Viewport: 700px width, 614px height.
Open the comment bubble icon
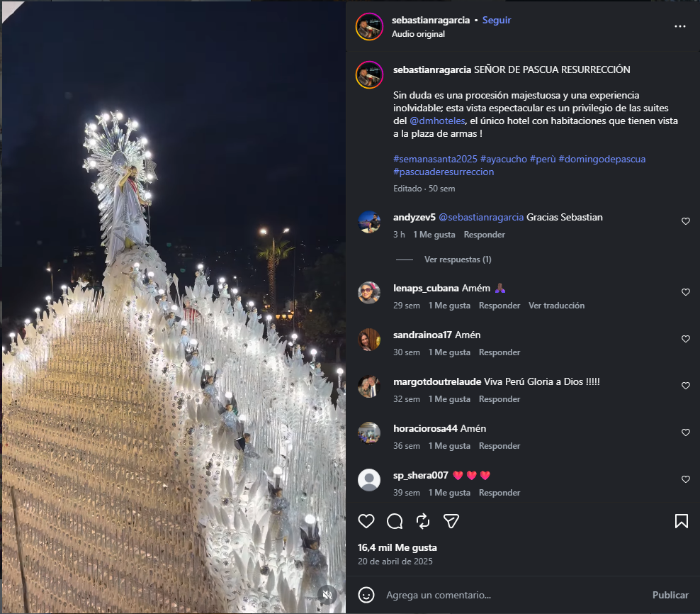(395, 521)
